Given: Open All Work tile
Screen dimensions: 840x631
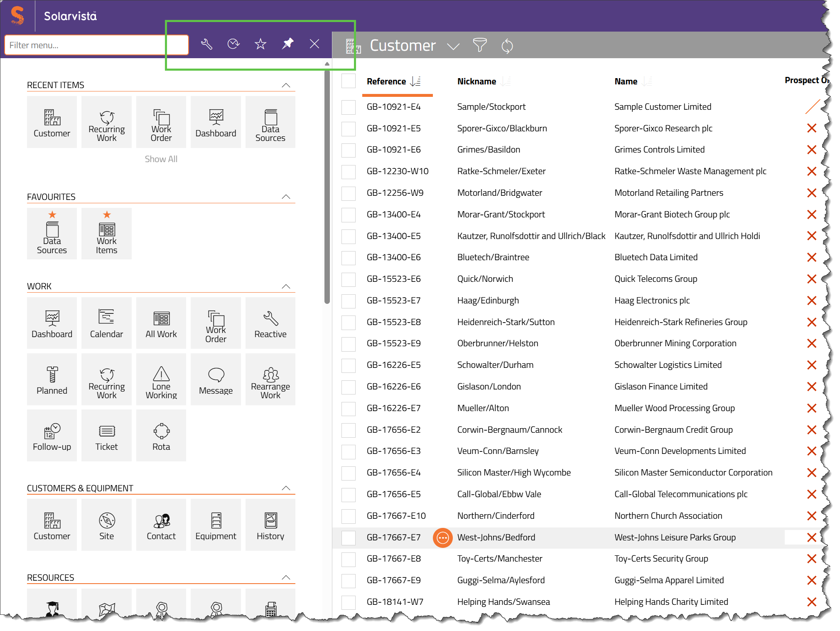Looking at the screenshot, I should (161, 323).
